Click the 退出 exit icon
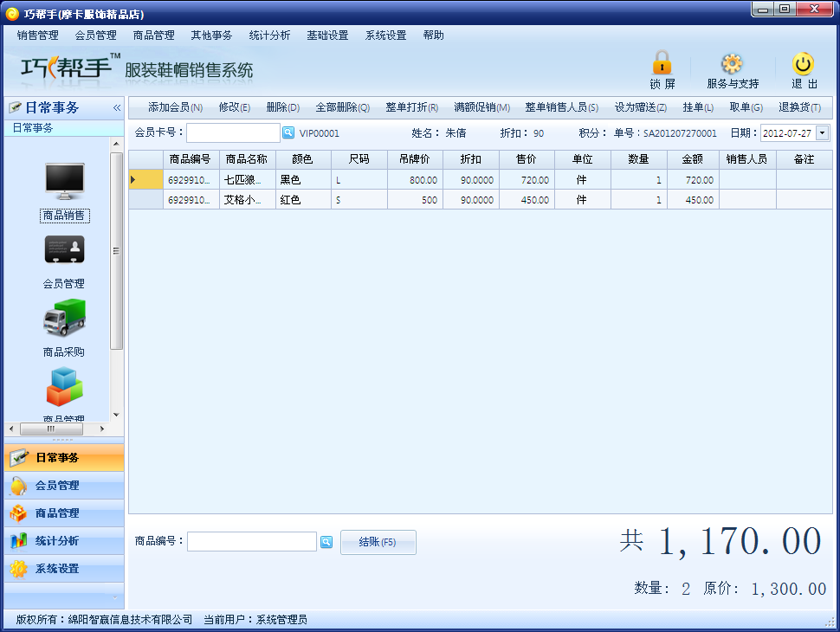840x632 pixels. 803,65
